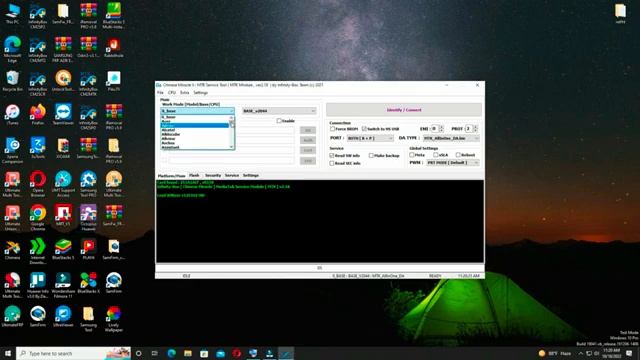The height and width of the screenshot is (360, 640).
Task: Launch iTunes from the desktop
Action: 12,114
